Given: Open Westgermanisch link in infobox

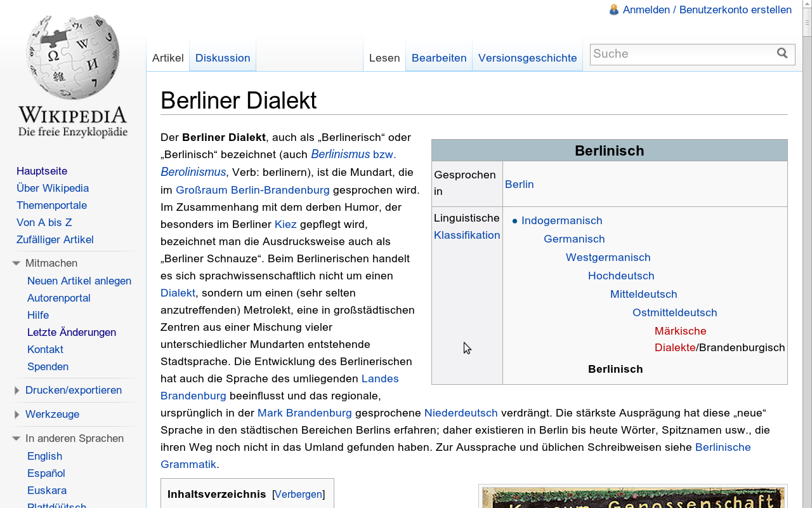Looking at the screenshot, I should tap(608, 257).
